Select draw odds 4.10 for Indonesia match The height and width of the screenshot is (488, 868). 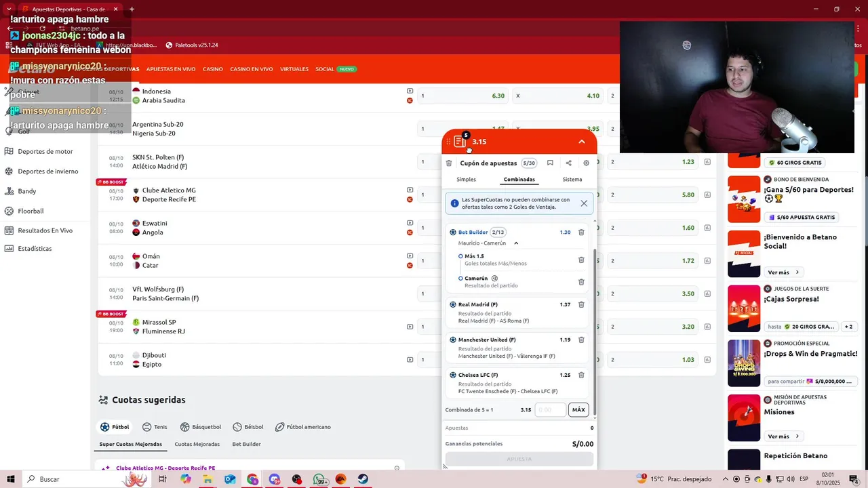pyautogui.click(x=559, y=96)
